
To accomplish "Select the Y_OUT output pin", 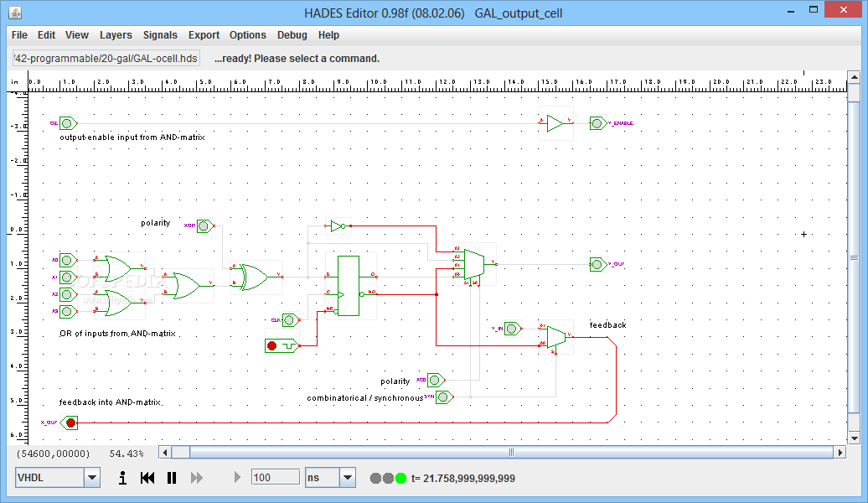I will [598, 264].
